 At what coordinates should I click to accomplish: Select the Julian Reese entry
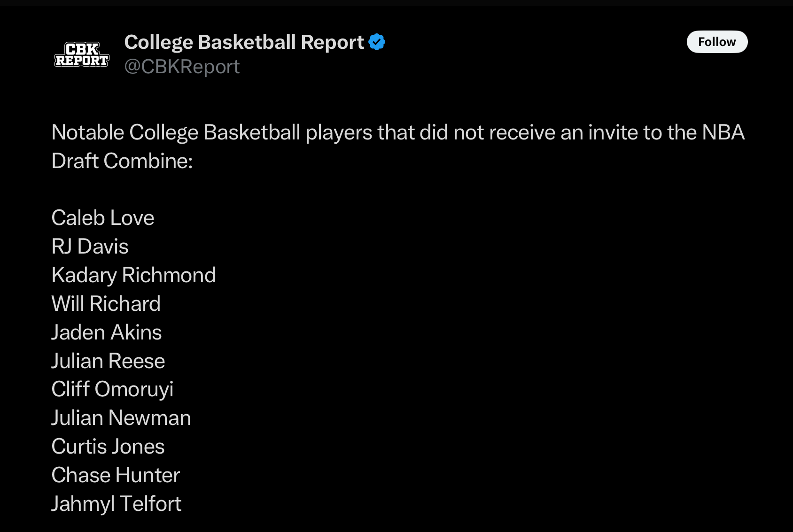pyautogui.click(x=108, y=361)
